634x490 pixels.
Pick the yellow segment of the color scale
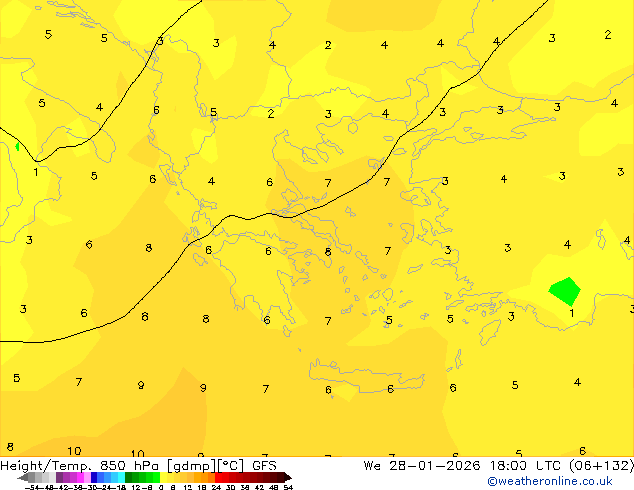(x=168, y=477)
